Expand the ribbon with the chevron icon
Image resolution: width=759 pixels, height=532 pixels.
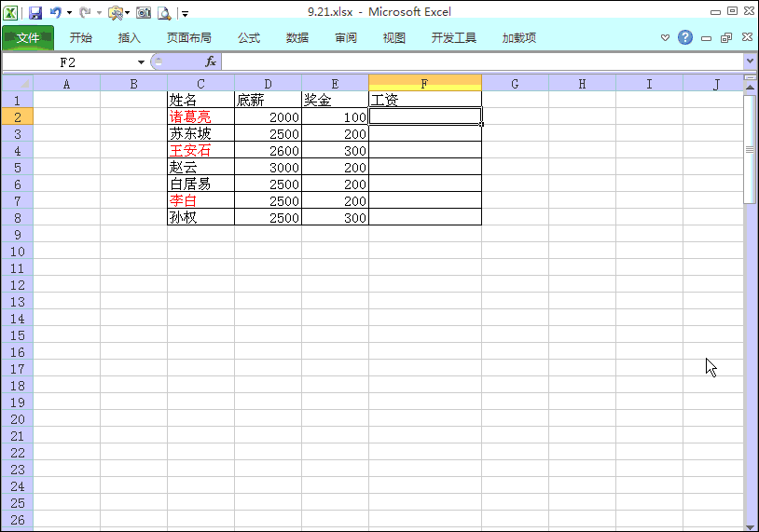pos(665,37)
